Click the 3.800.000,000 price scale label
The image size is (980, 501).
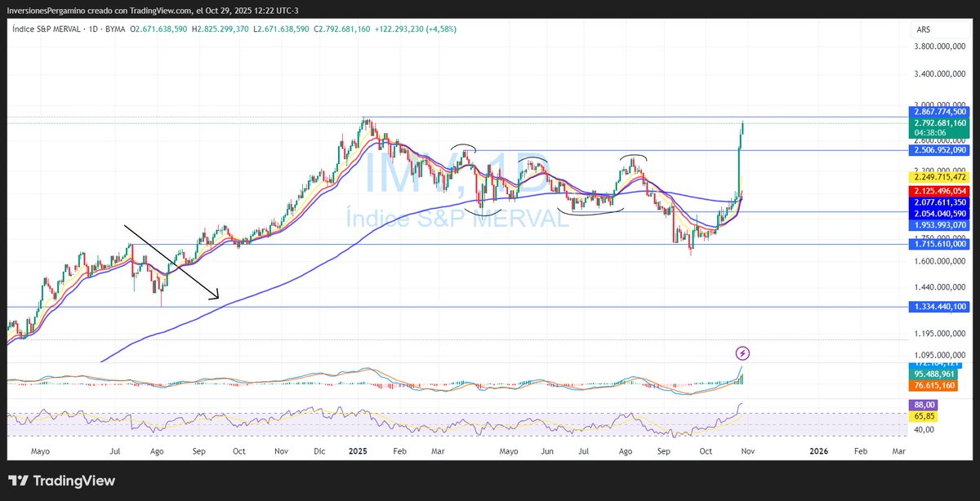click(939, 47)
